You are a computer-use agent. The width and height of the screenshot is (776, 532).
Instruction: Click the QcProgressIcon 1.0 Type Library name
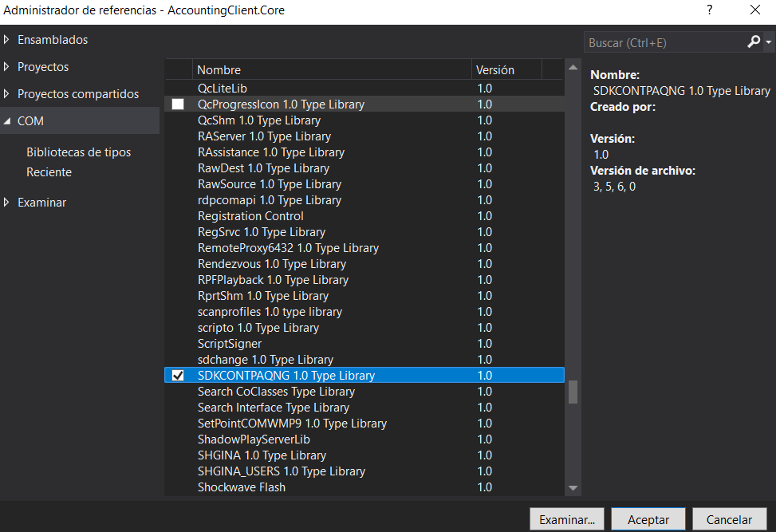281,104
